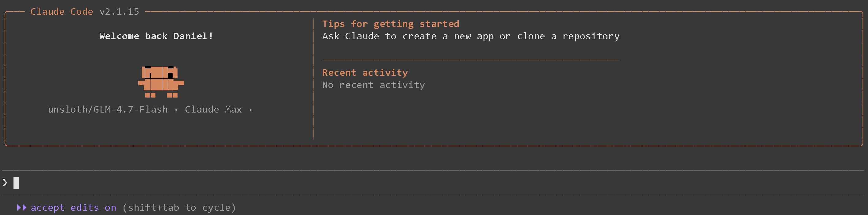Toggle the 'accept edits on' mode indicator
Viewport: 868px width, 215px height.
point(74,208)
